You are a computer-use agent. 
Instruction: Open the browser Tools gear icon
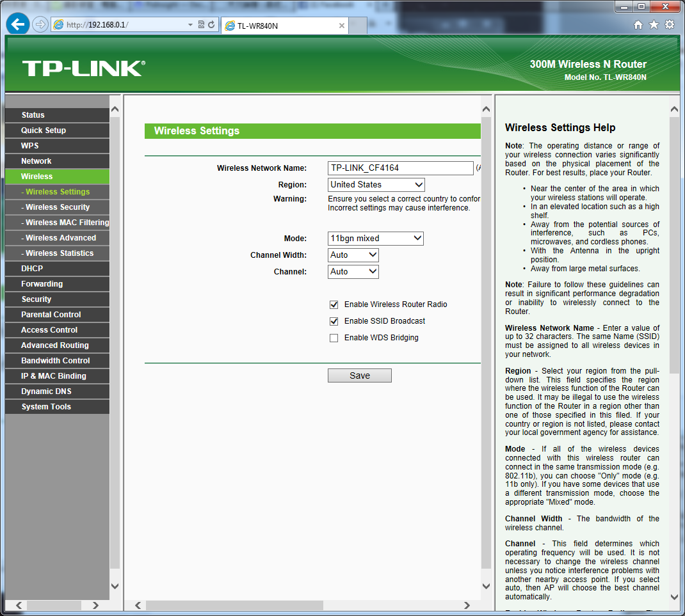pyautogui.click(x=670, y=24)
